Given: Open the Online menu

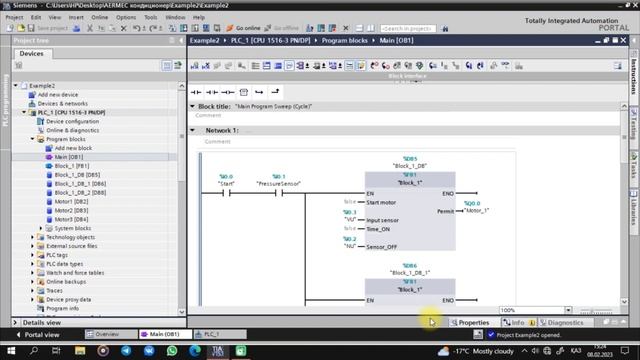Looking at the screenshot, I should [x=100, y=18].
